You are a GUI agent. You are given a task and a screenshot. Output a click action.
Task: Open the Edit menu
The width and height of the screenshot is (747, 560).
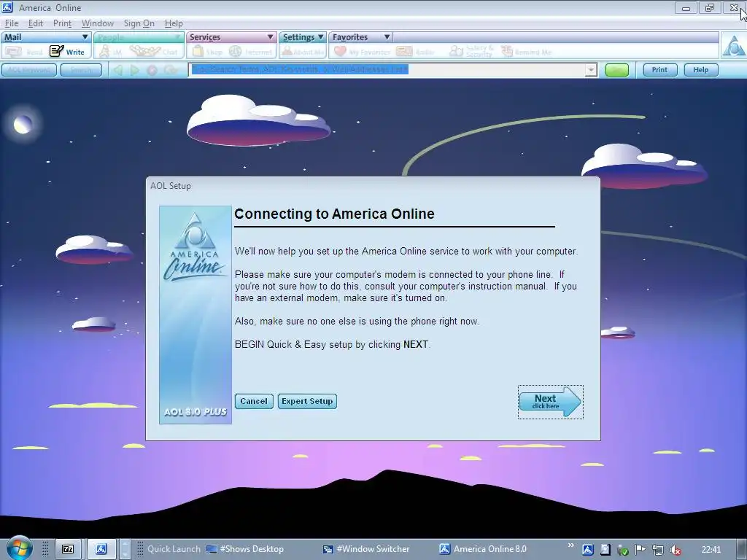(35, 23)
